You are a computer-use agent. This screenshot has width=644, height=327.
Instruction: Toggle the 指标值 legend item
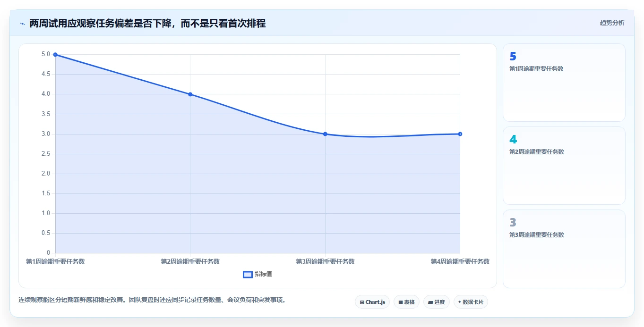click(258, 274)
